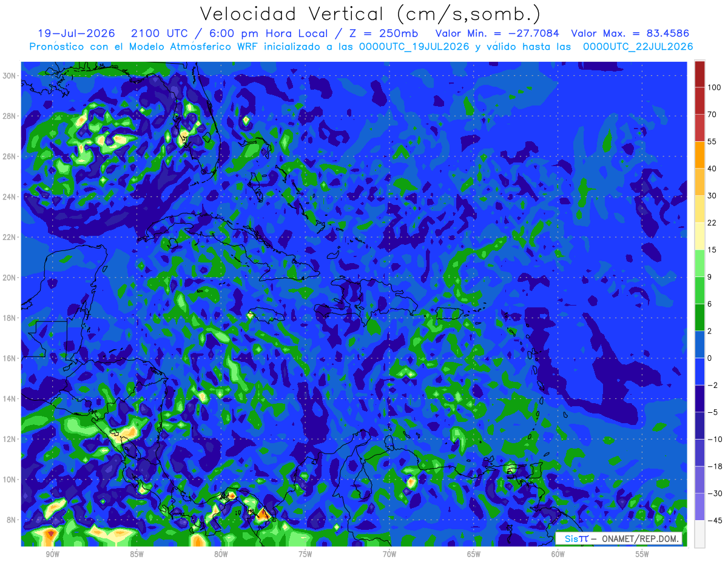728x562 pixels.
Task: Click the '14N' latitude label
Action: pyautogui.click(x=10, y=399)
